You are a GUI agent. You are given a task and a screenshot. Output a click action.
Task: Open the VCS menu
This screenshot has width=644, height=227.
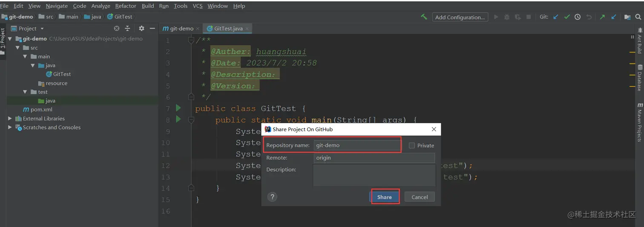click(x=198, y=6)
